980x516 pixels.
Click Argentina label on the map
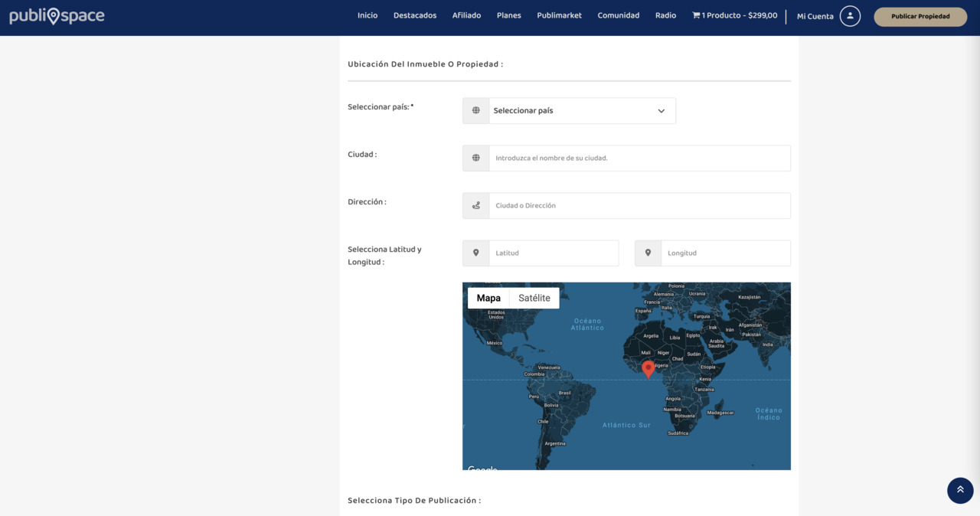point(555,443)
